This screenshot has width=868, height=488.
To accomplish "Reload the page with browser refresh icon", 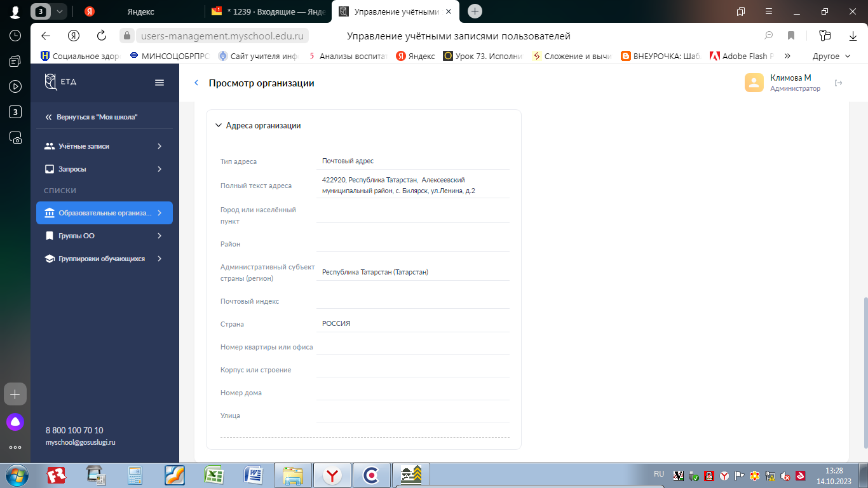I will [x=102, y=36].
